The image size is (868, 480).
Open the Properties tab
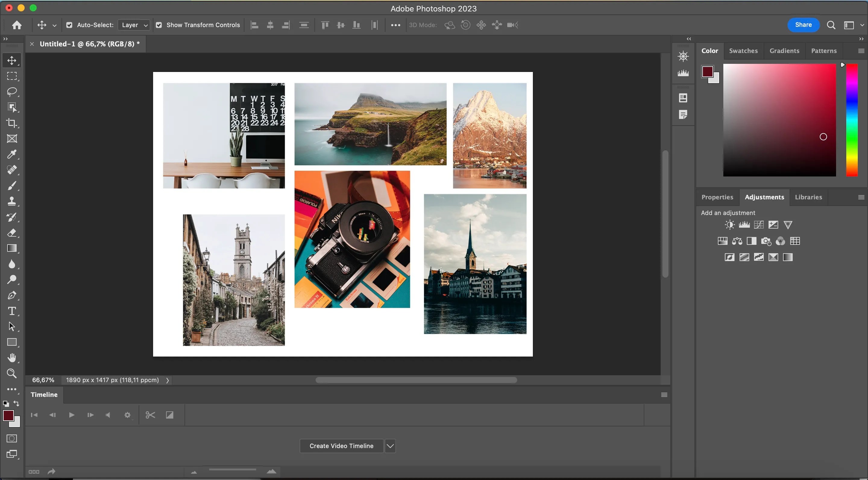click(717, 197)
